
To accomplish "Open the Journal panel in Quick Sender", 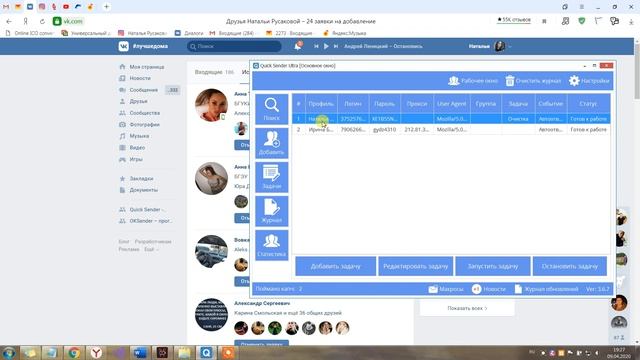I will [x=271, y=211].
